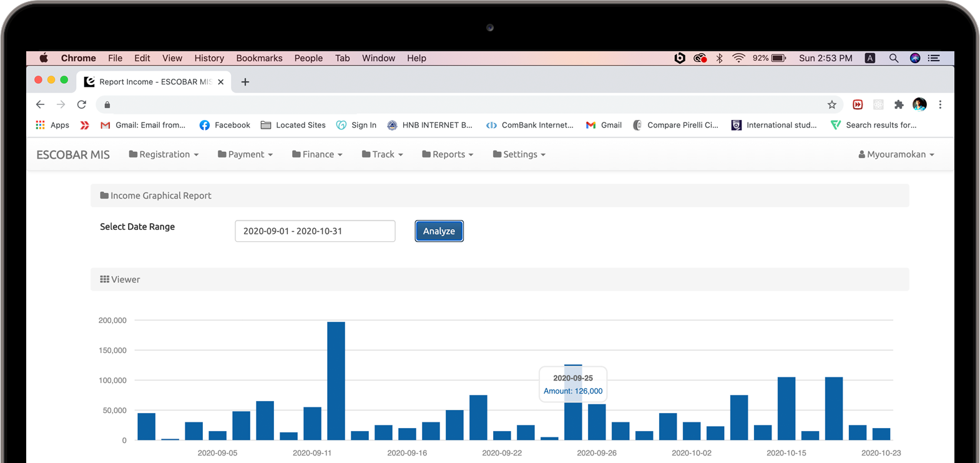Click the date range input field
The image size is (980, 463).
coord(315,231)
